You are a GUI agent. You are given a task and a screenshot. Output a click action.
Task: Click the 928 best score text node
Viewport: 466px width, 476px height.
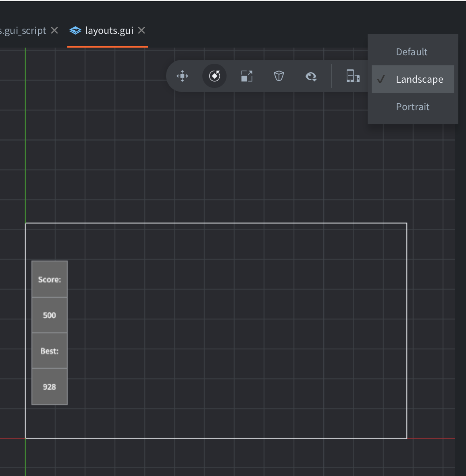[x=49, y=386]
